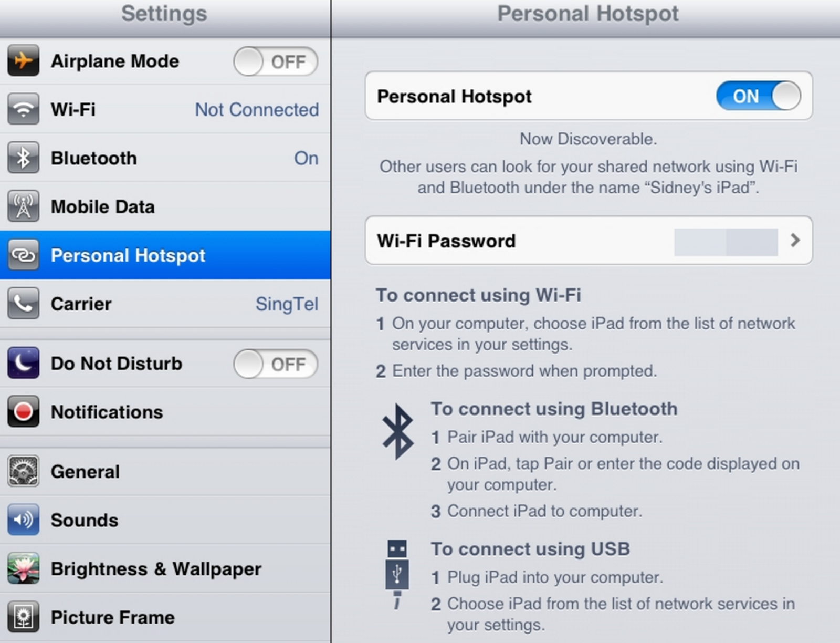Tap the Sounds speaker icon

(23, 520)
